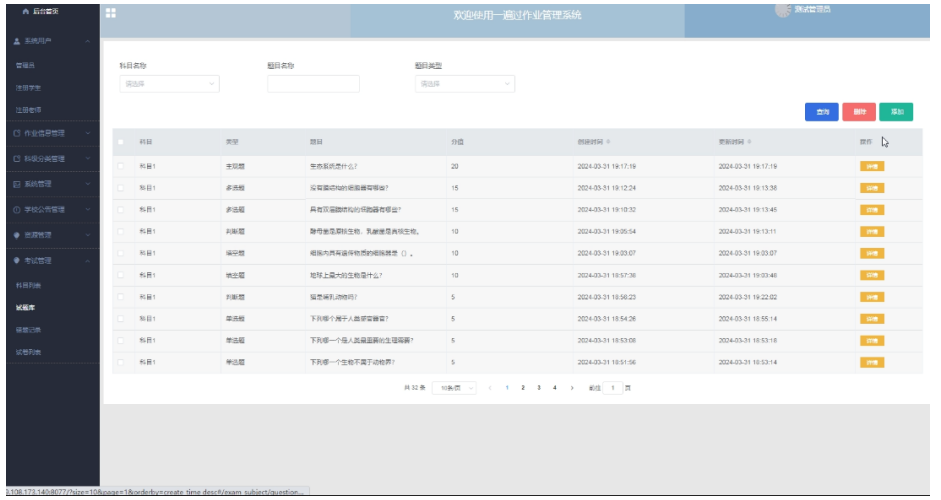Expand the 资源管理 sidebar chevron

88,235
